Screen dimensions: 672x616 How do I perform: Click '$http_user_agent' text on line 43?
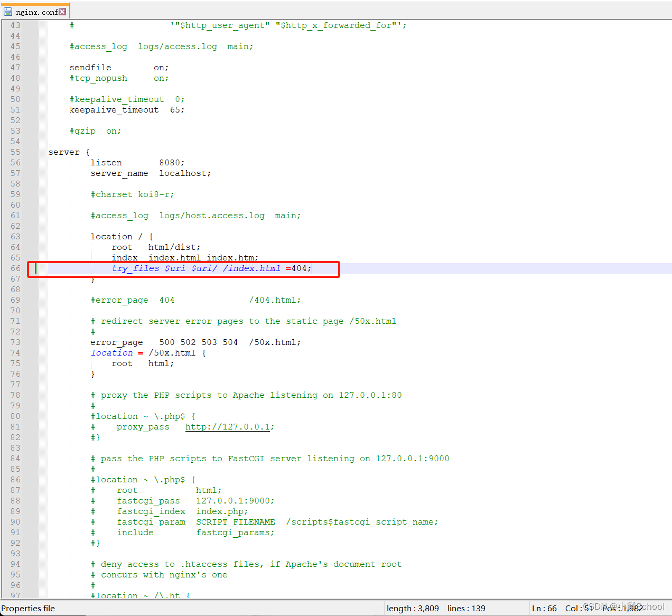coord(222,25)
